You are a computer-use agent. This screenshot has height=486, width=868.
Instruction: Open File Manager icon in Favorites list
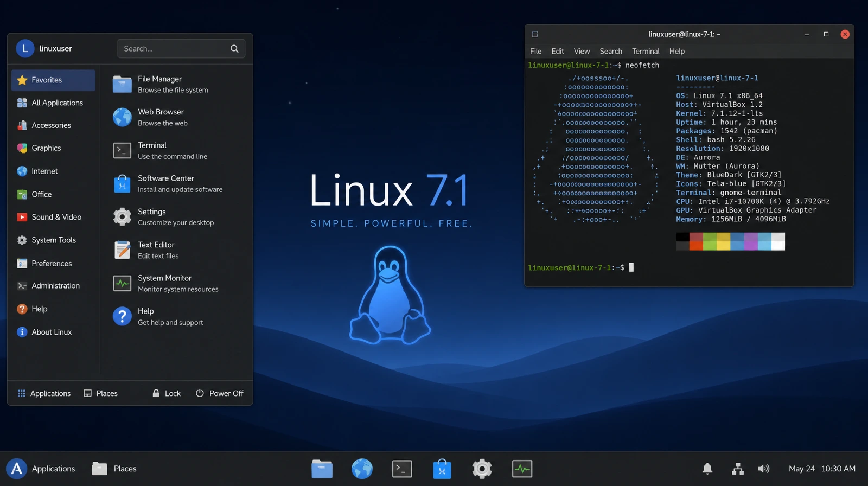(x=122, y=84)
